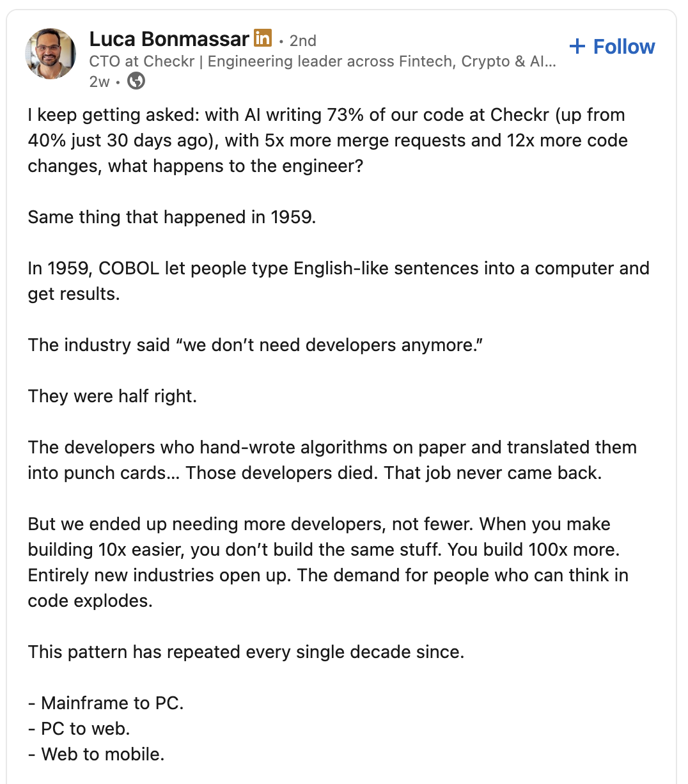Viewport: 688px width, 784px height.
Task: Click the 'PC to web.' list line
Action: [x=79, y=728]
